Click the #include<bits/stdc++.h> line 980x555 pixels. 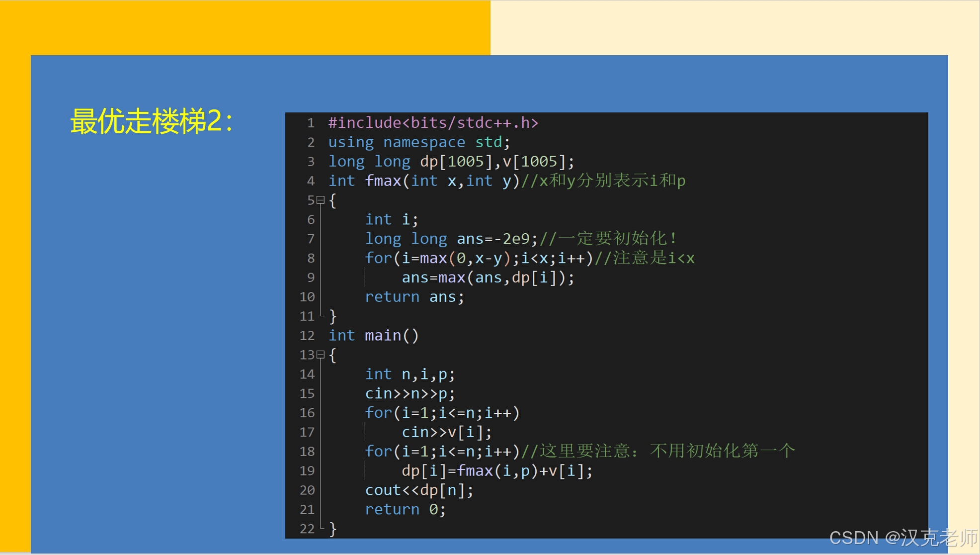coord(433,123)
